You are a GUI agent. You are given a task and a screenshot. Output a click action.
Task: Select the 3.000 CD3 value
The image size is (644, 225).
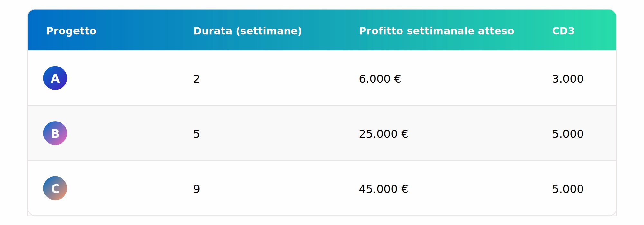click(568, 79)
